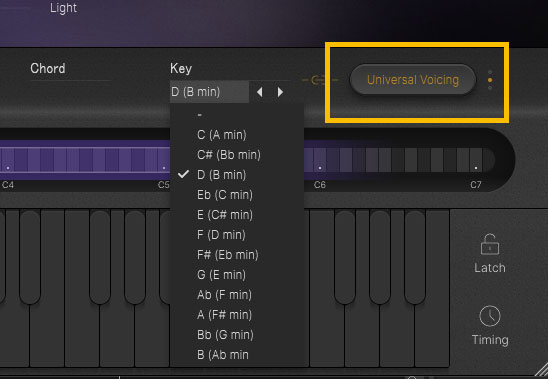Click the Chord section label
548x379 pixels.
point(48,68)
